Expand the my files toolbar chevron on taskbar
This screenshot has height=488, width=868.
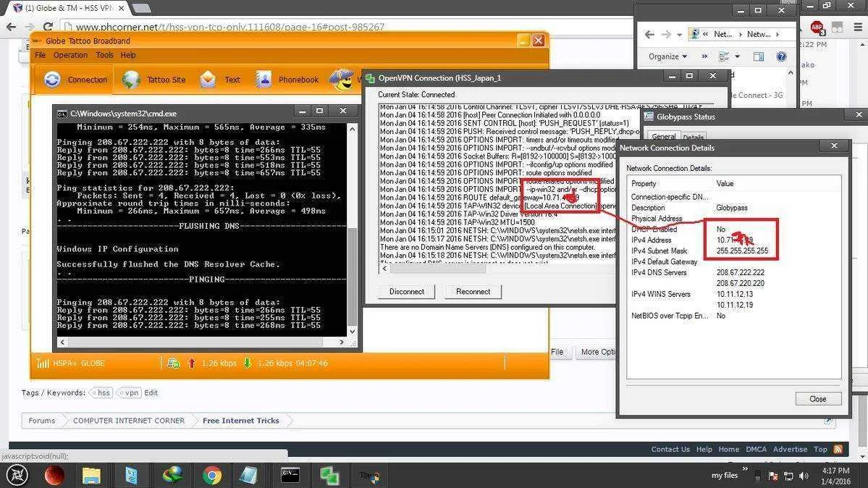pyautogui.click(x=745, y=470)
